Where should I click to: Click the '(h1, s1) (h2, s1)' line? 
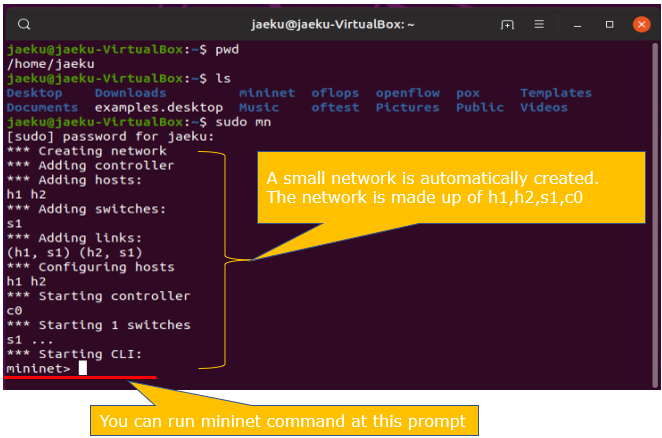pos(74,253)
